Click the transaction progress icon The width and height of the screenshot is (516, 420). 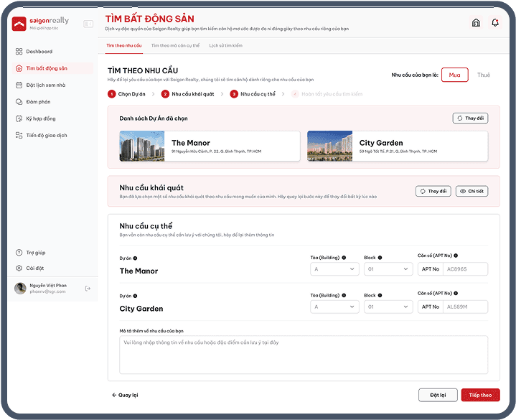point(19,135)
